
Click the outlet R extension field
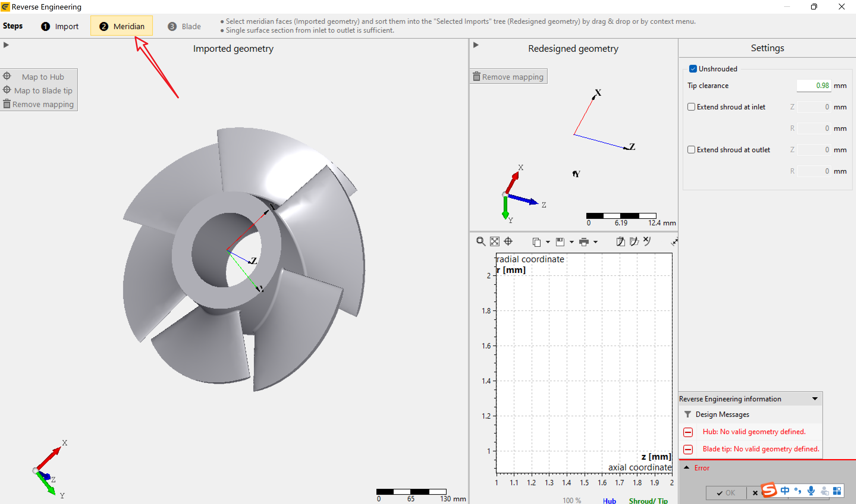pos(814,171)
